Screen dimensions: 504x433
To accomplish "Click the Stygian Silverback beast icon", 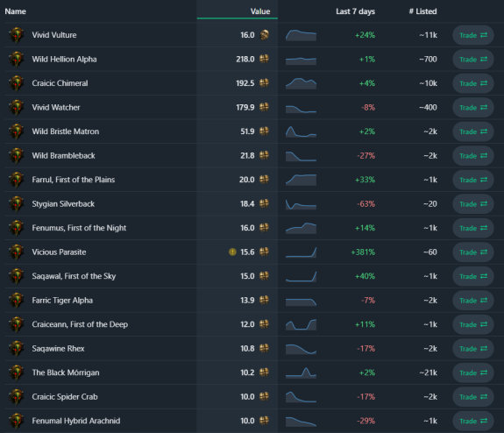I will pyautogui.click(x=17, y=204).
